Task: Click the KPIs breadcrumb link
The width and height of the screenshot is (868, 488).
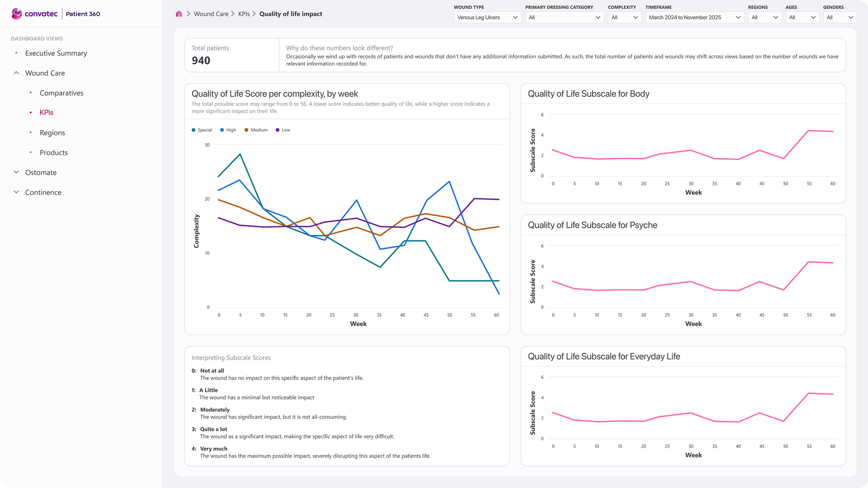Action: click(x=244, y=14)
